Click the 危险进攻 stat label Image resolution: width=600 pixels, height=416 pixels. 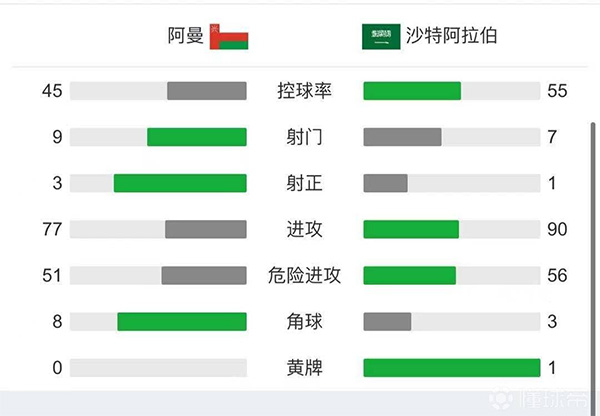point(304,275)
